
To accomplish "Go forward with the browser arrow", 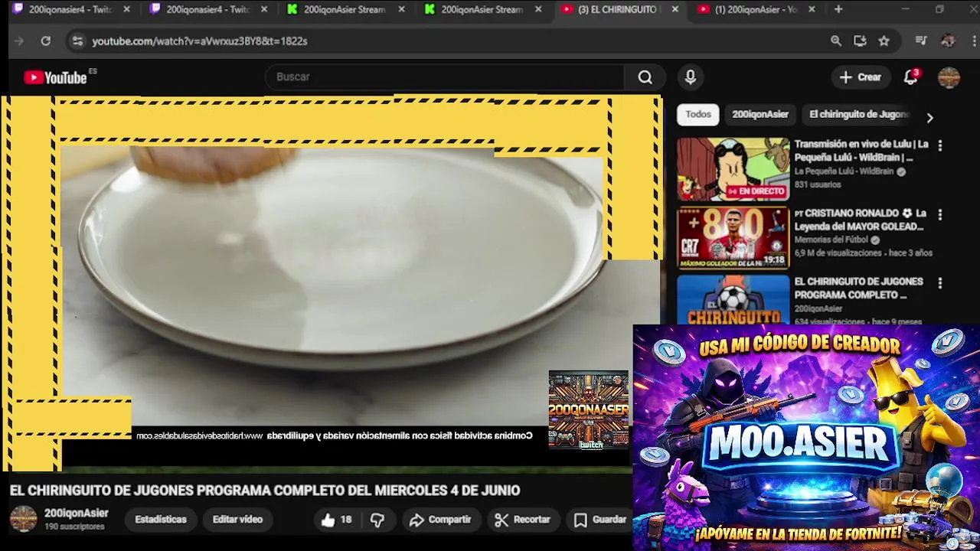I will [x=19, y=41].
